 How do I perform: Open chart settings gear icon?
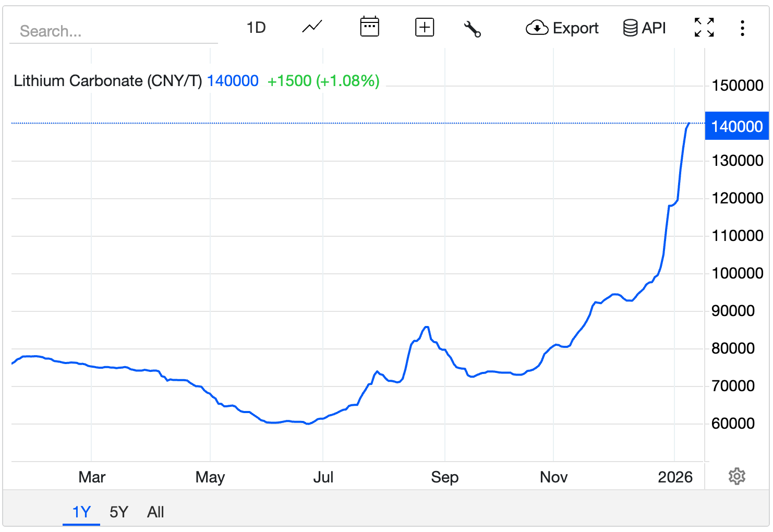pyautogui.click(x=736, y=476)
